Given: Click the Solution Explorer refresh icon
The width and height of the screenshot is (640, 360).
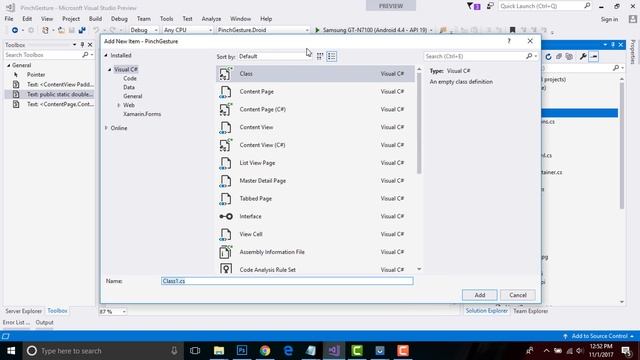Looking at the screenshot, I should (x=548, y=57).
